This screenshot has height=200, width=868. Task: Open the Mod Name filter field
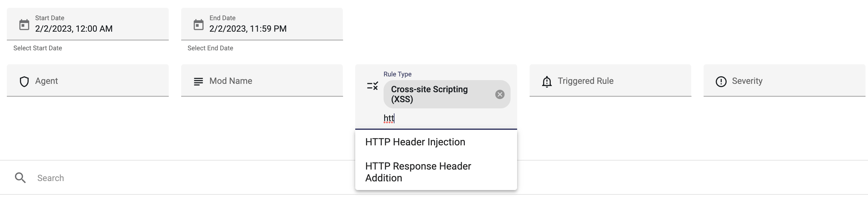[x=262, y=80]
